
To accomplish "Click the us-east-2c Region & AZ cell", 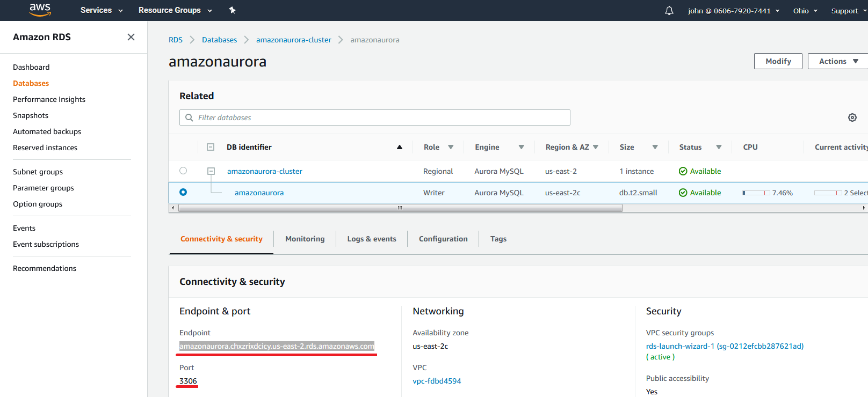I will pos(563,193).
